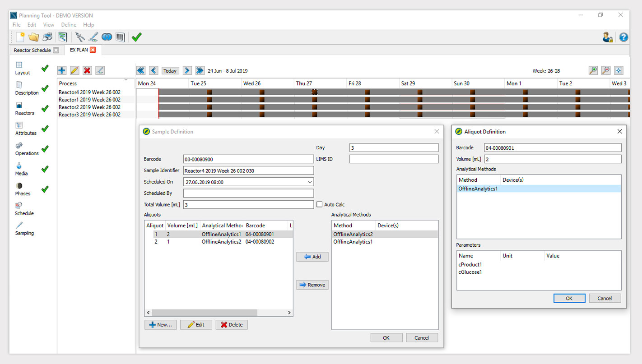Enable the Auto Calc checkbox

320,204
